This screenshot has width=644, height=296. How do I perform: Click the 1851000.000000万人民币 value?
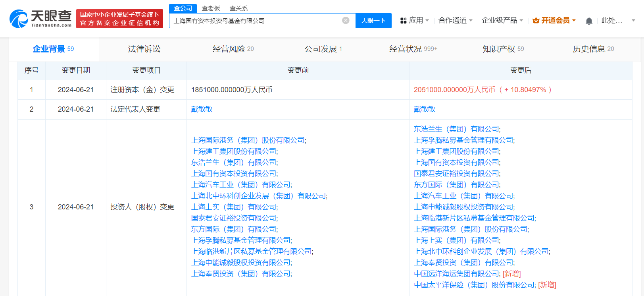tap(232, 90)
